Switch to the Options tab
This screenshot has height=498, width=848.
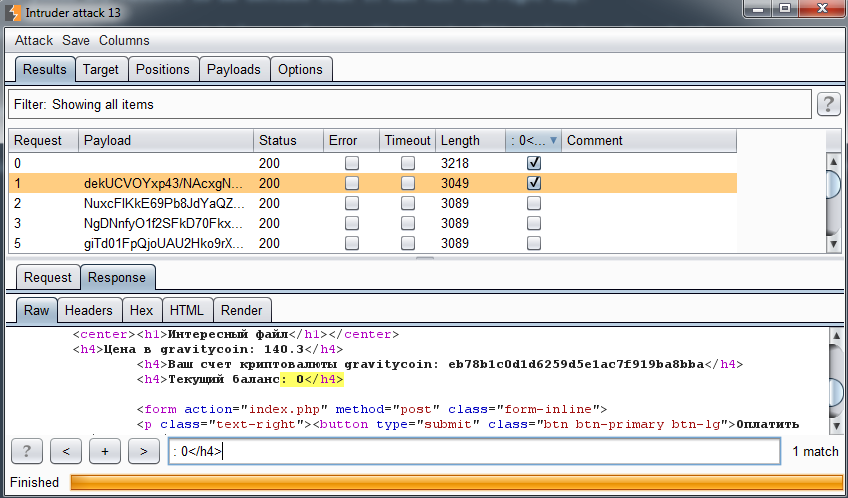tap(300, 70)
